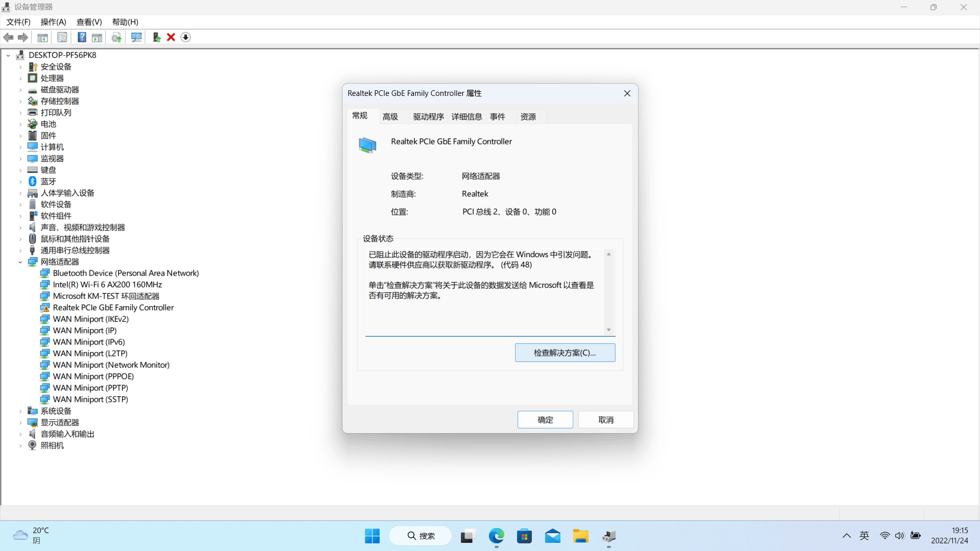Collapse the 网络适配器 tree category

20,262
